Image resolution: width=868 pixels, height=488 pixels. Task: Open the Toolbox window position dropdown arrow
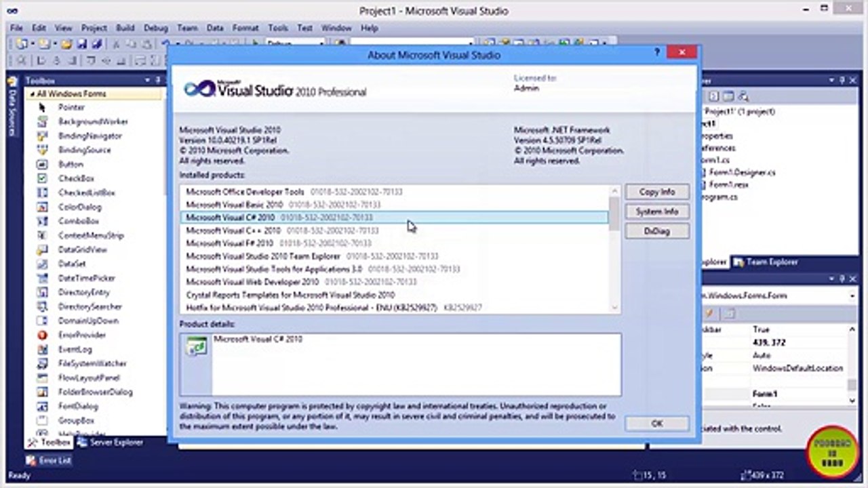pos(148,80)
